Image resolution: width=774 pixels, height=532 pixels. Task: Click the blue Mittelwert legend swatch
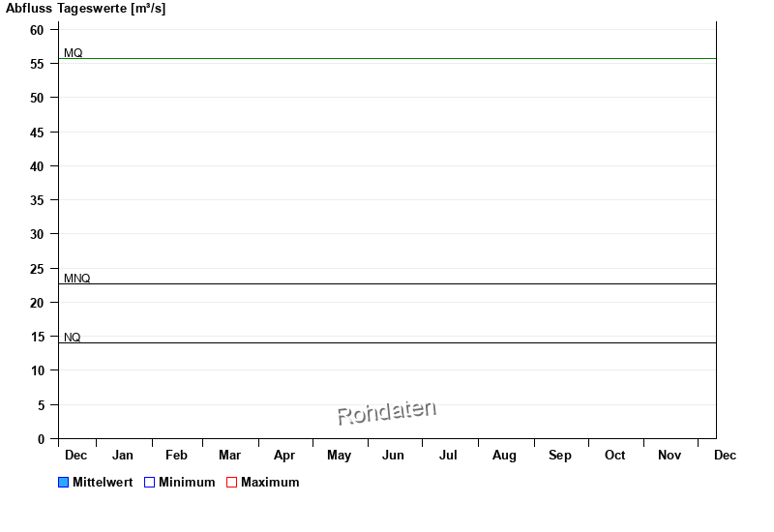[x=64, y=483]
